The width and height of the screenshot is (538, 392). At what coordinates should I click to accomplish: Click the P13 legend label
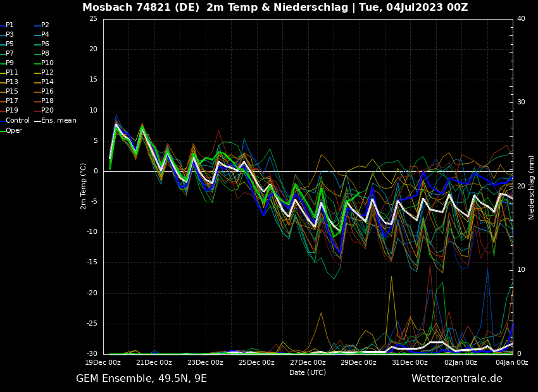tap(11, 82)
